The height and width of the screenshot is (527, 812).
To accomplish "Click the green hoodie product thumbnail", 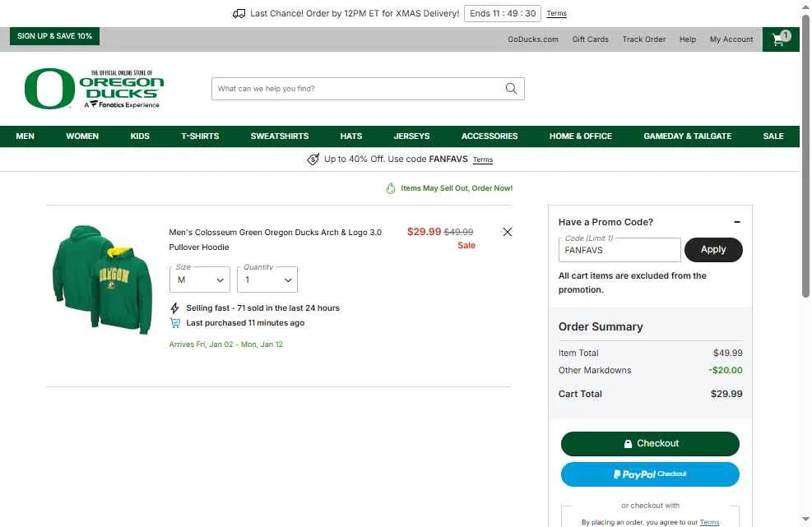I will click(x=102, y=280).
